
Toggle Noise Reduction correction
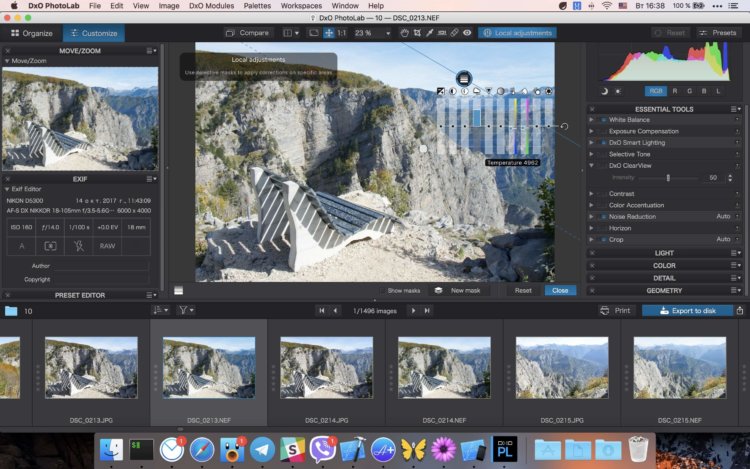tap(604, 217)
